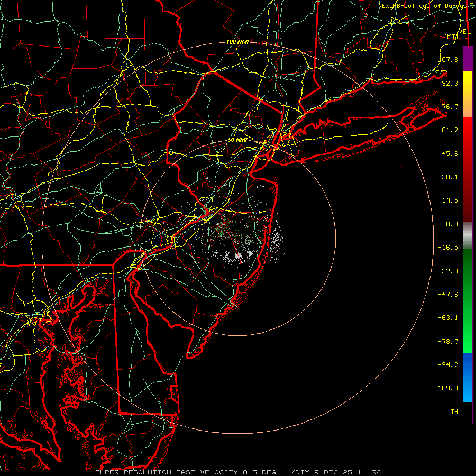
Task: Pick the "-0.9" scale label
Action: 450,224
